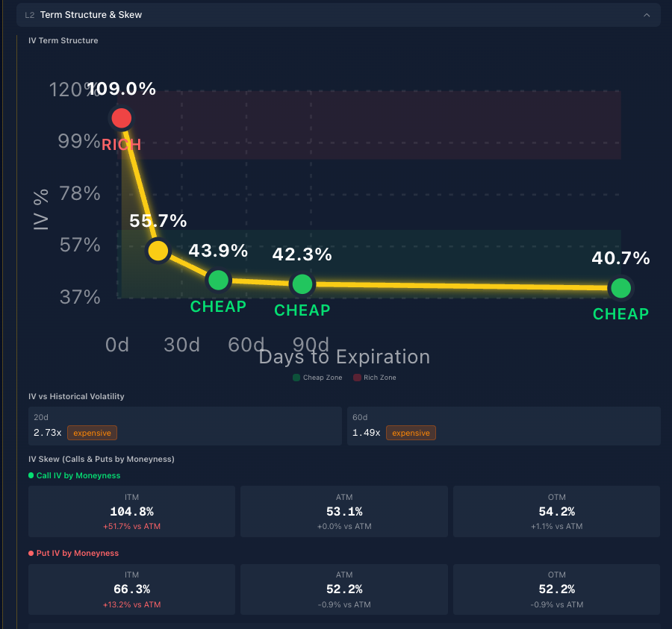Collapse the IV Term Structure section
The height and width of the screenshot is (629, 672).
pyautogui.click(x=63, y=40)
